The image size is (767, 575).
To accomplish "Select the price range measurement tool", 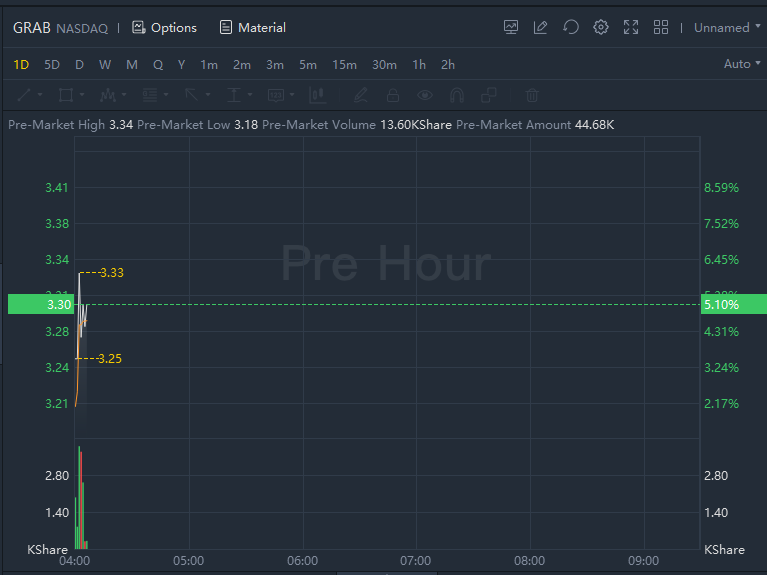I will tap(234, 95).
